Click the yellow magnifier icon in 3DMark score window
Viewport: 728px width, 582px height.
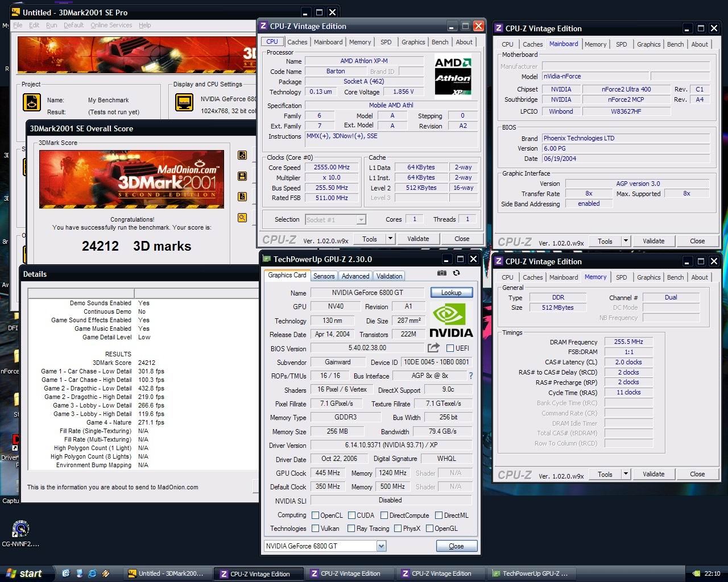coord(242,218)
